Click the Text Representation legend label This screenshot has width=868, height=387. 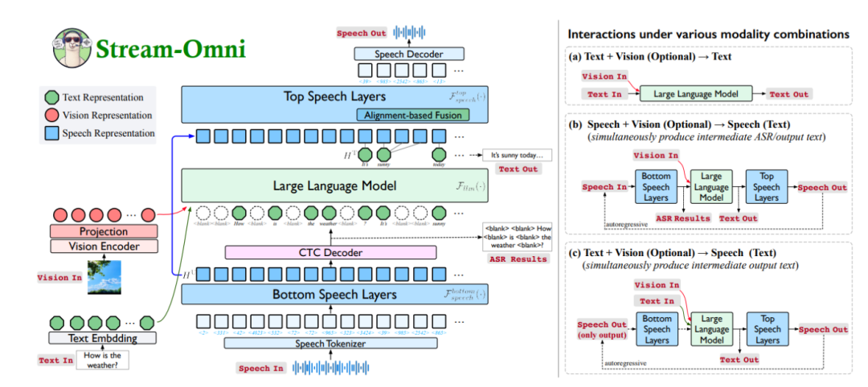[103, 98]
